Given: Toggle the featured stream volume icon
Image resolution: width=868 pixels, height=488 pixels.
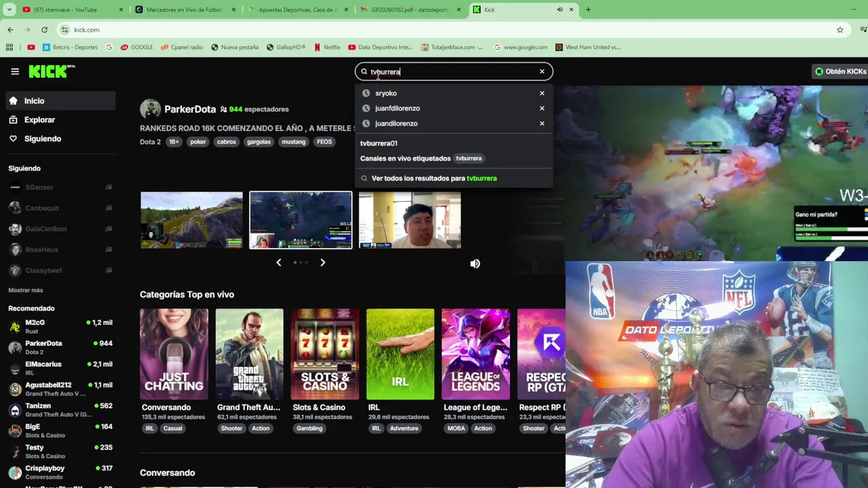Looking at the screenshot, I should click(x=475, y=264).
